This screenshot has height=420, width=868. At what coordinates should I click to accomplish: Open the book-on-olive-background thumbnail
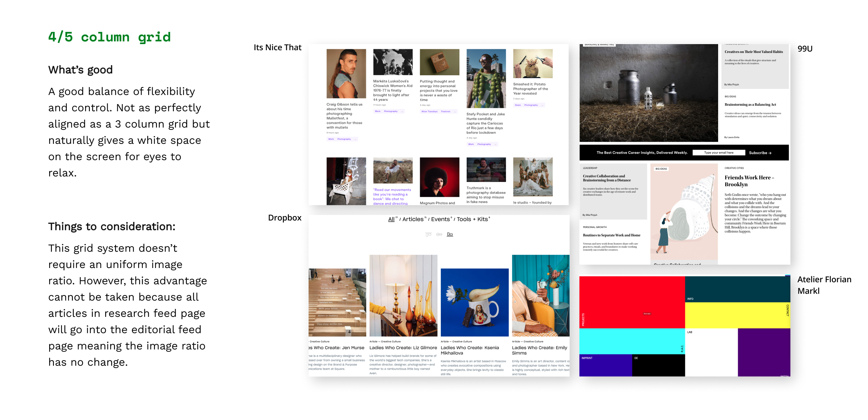(x=439, y=62)
